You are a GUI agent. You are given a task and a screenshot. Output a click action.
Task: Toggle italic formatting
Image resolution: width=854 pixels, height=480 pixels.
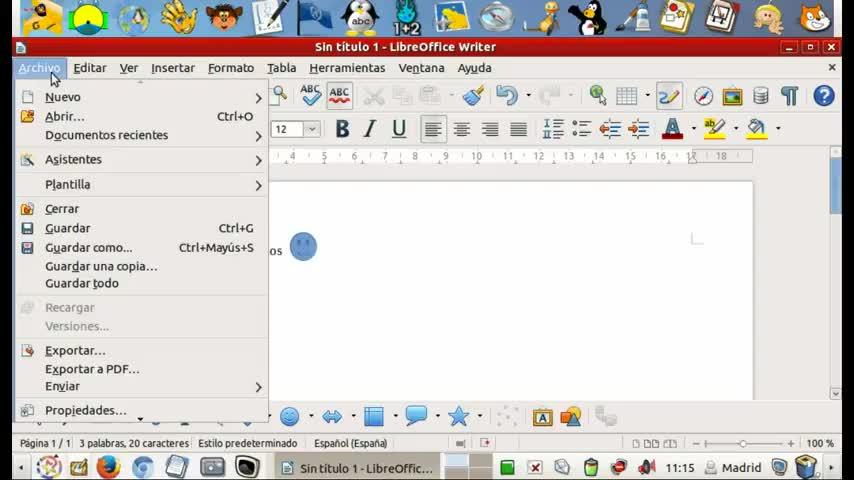[x=370, y=129]
